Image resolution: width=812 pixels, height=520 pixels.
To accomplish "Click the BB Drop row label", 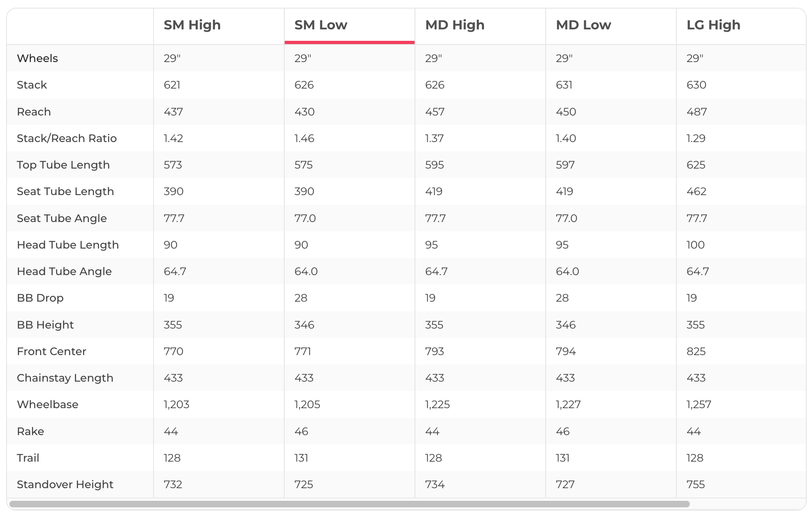I will coord(40,298).
